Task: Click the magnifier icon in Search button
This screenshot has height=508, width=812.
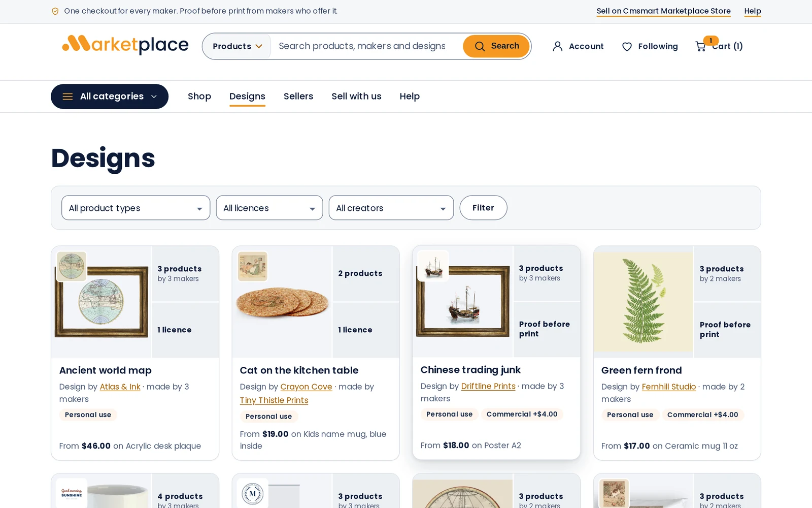Action: [x=480, y=46]
